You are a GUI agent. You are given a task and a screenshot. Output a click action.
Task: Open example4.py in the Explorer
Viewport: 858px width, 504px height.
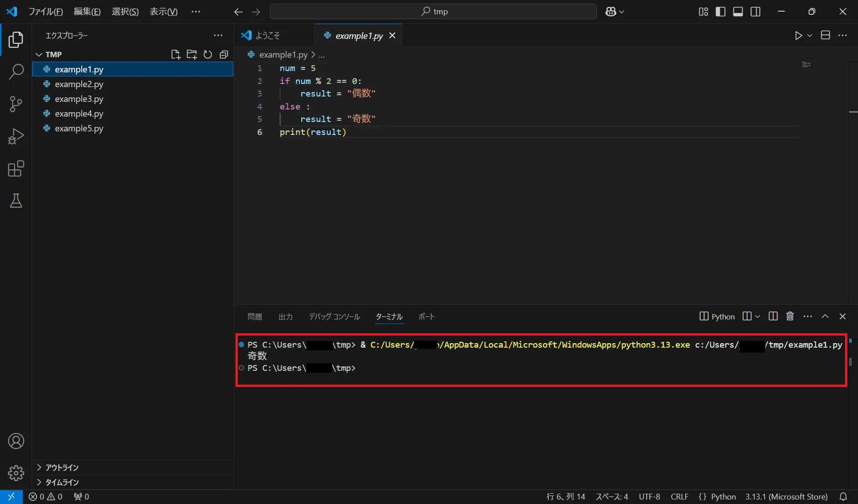(x=133, y=113)
